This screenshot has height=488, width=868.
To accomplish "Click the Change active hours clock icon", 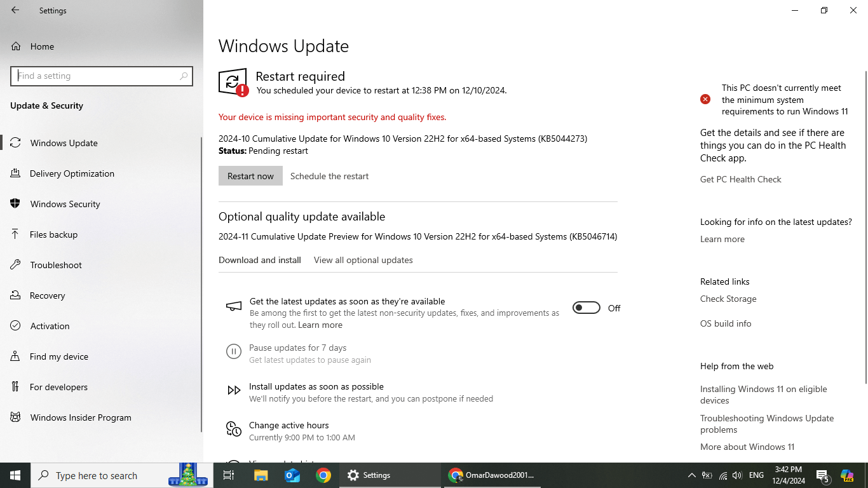I will (234, 429).
